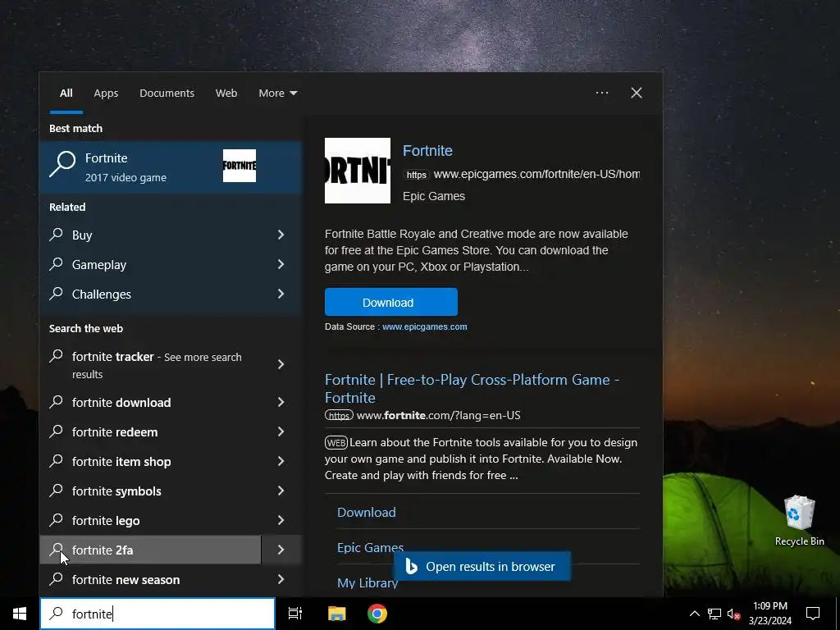The height and width of the screenshot is (630, 840).
Task: Expand the fortnite redeem suggestion arrow
Action: tap(281, 431)
